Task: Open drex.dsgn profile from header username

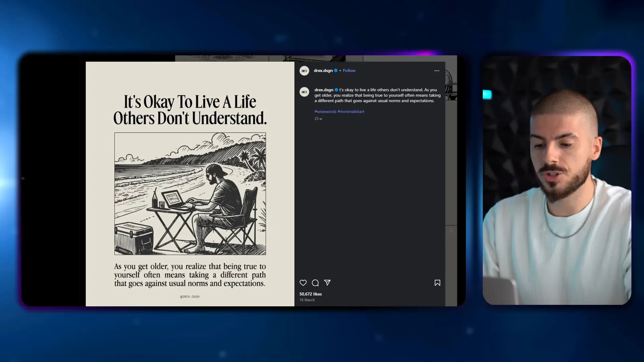Action: pyautogui.click(x=323, y=71)
